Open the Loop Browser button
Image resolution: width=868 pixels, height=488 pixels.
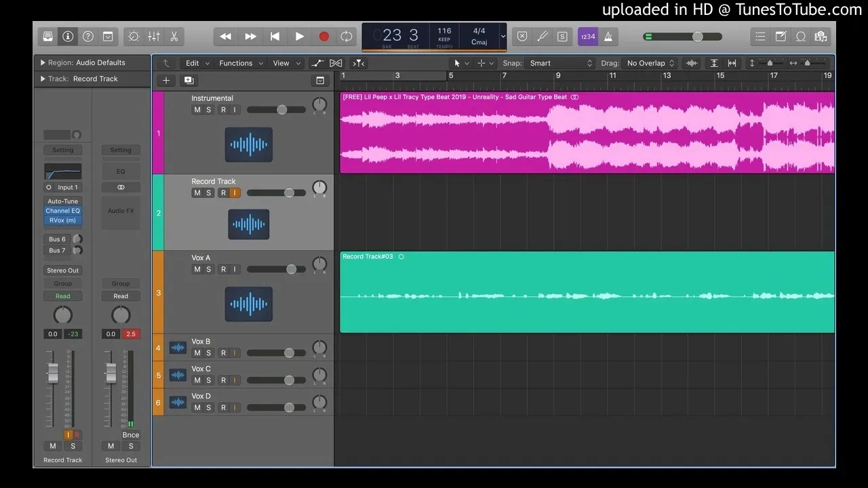801,37
